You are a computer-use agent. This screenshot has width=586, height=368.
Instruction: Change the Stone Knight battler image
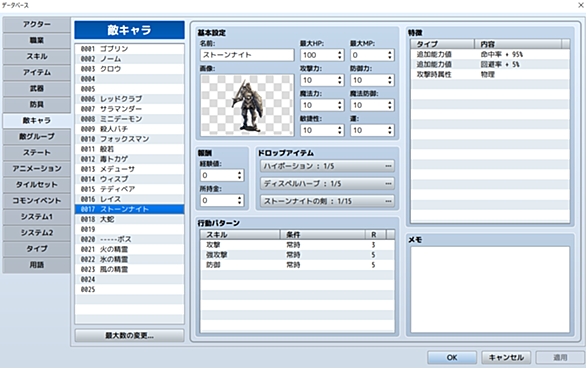pyautogui.click(x=247, y=105)
